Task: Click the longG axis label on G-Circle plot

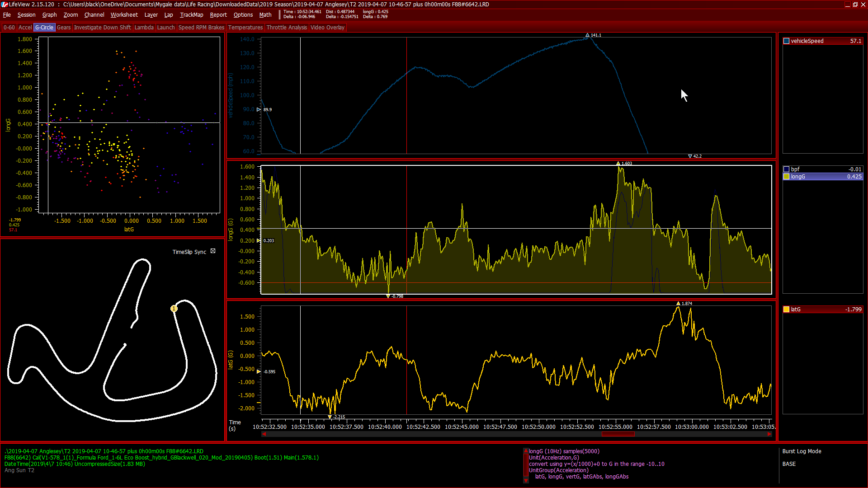Action: [x=8, y=125]
